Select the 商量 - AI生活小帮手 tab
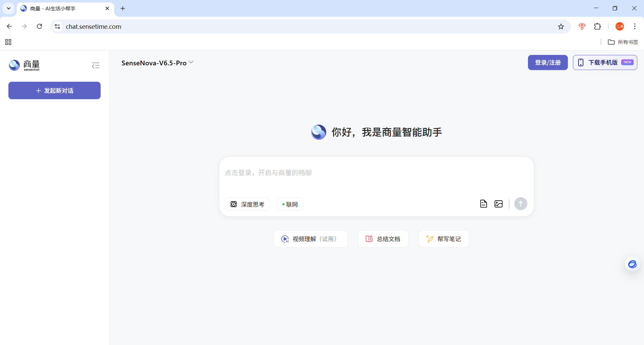 (x=65, y=8)
